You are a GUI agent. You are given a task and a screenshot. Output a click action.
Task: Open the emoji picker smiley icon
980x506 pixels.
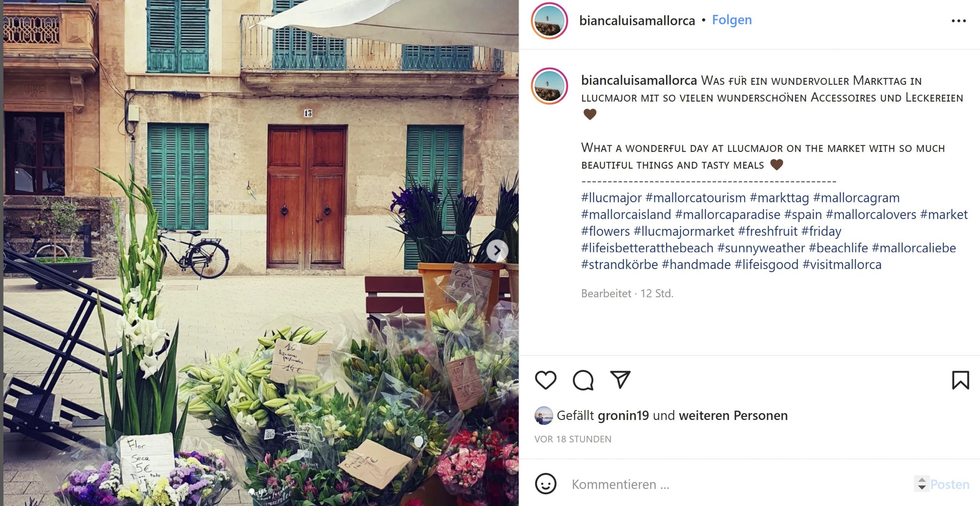click(x=546, y=484)
